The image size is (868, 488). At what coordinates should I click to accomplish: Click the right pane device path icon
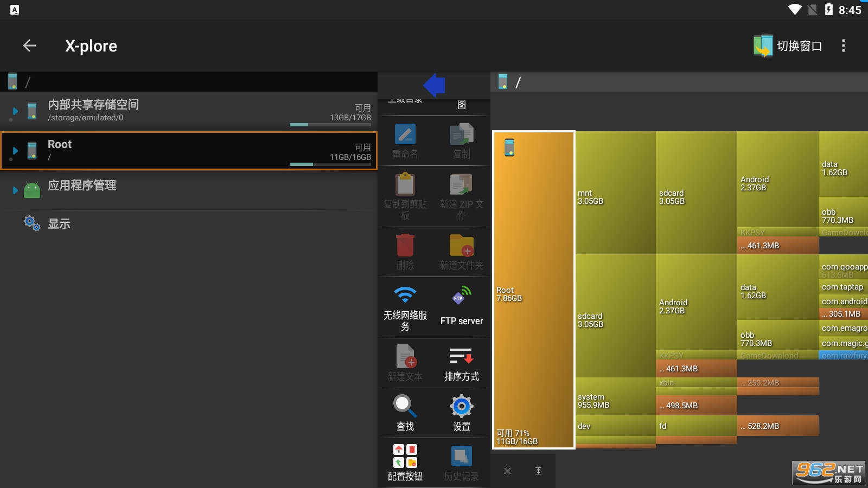503,82
